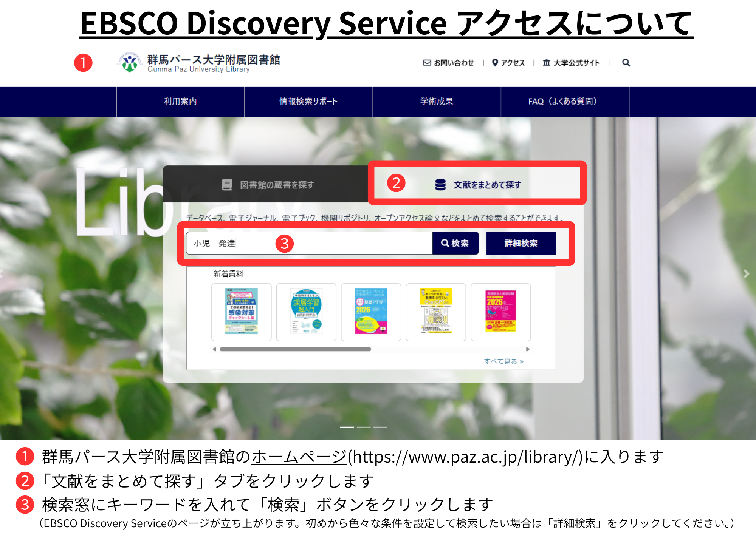Advance carousel with right chevron arrow
This screenshot has width=756, height=534.
pyautogui.click(x=746, y=274)
